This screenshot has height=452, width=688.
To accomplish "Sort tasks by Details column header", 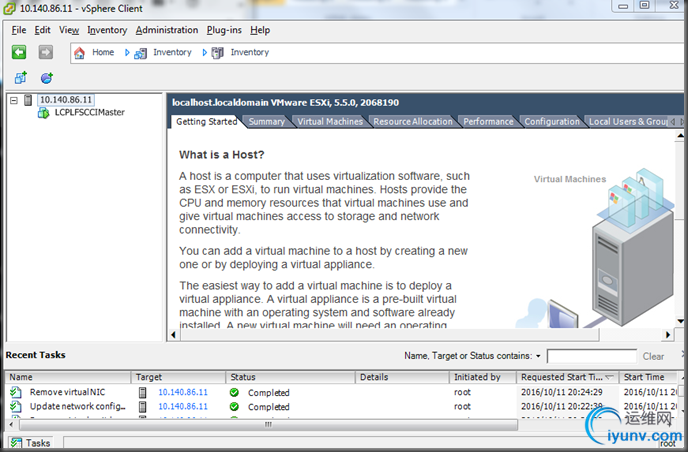I will [402, 377].
